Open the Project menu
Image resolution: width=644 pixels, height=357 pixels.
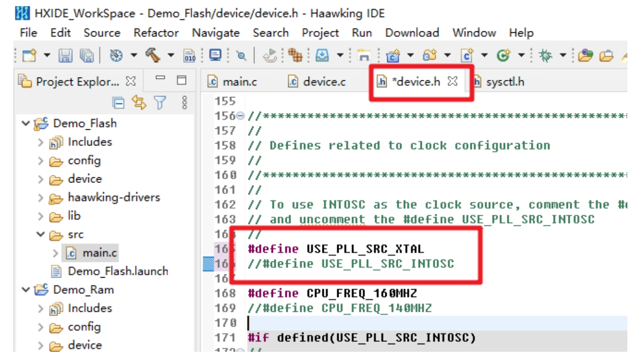[x=321, y=33]
